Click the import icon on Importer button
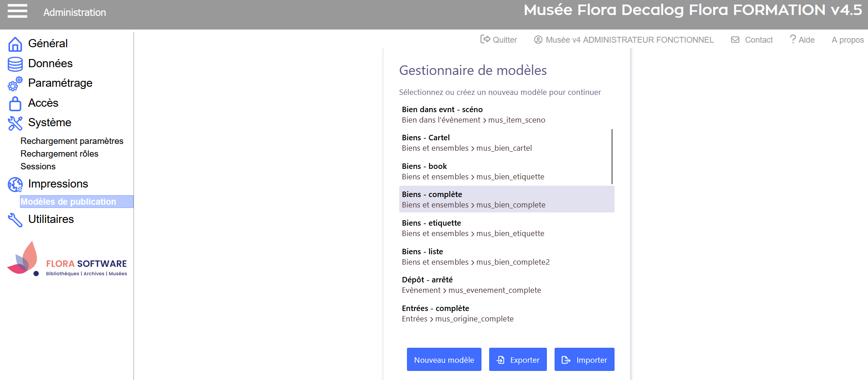The image size is (868, 380). click(x=566, y=360)
